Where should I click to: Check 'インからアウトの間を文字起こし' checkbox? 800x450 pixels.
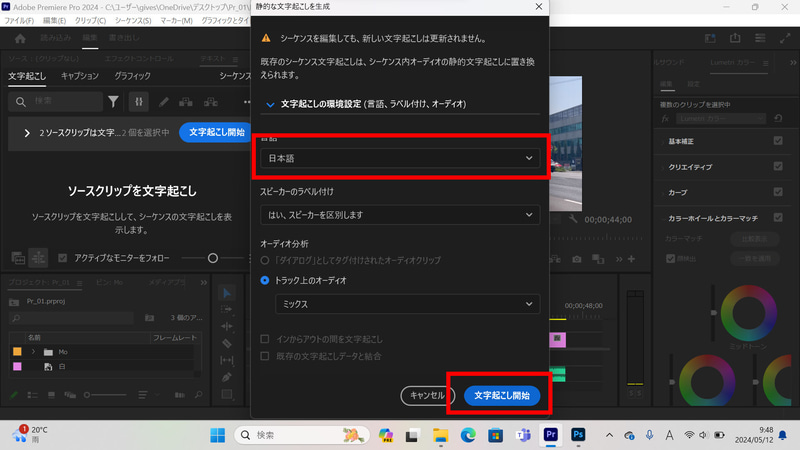click(265, 339)
